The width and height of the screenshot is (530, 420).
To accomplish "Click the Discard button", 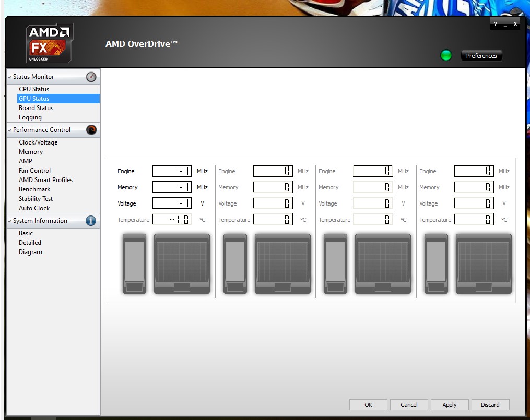I will click(x=490, y=405).
